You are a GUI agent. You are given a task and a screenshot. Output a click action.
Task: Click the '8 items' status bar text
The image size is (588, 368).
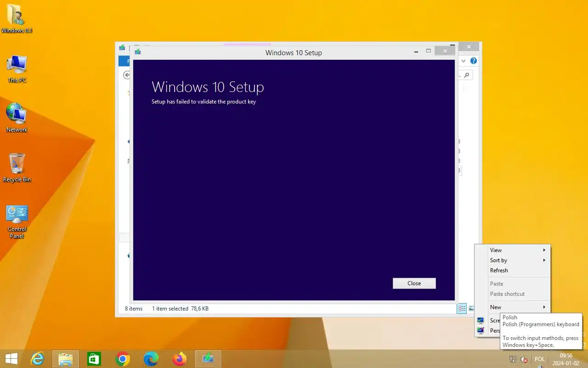pyautogui.click(x=134, y=309)
